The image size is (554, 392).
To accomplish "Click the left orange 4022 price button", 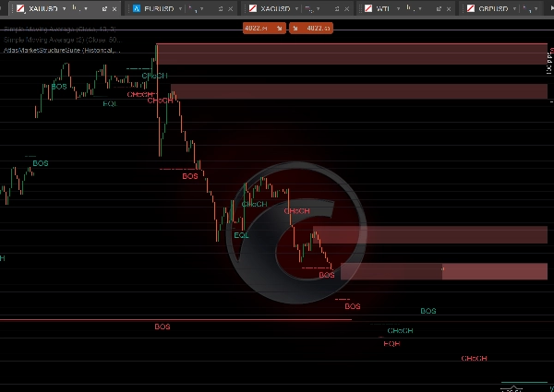I will (x=264, y=29).
